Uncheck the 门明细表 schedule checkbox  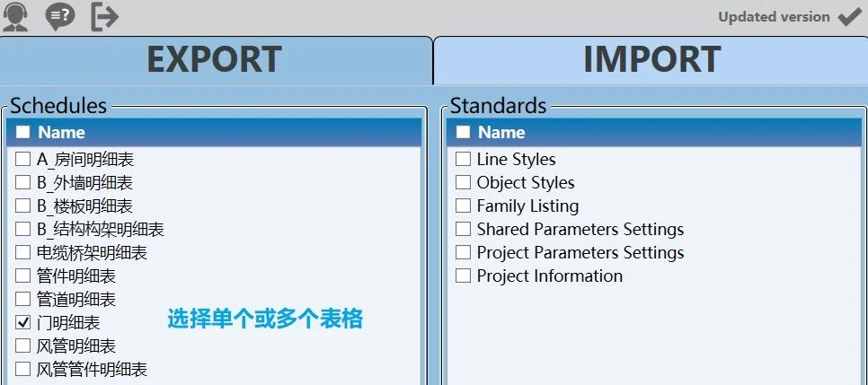(x=23, y=322)
